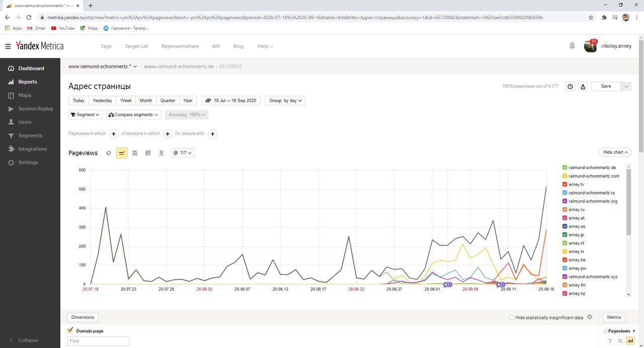
Task: Click the Save report button
Action: pos(606,86)
